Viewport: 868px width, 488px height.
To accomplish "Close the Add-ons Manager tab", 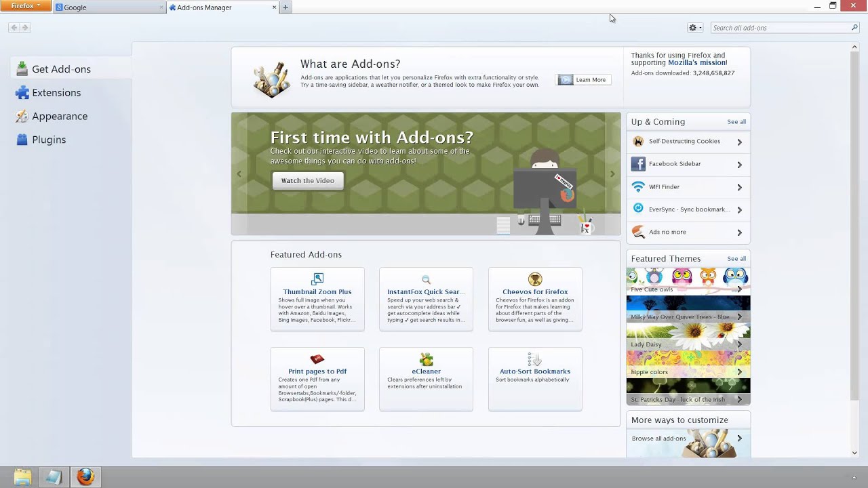I will pos(274,7).
